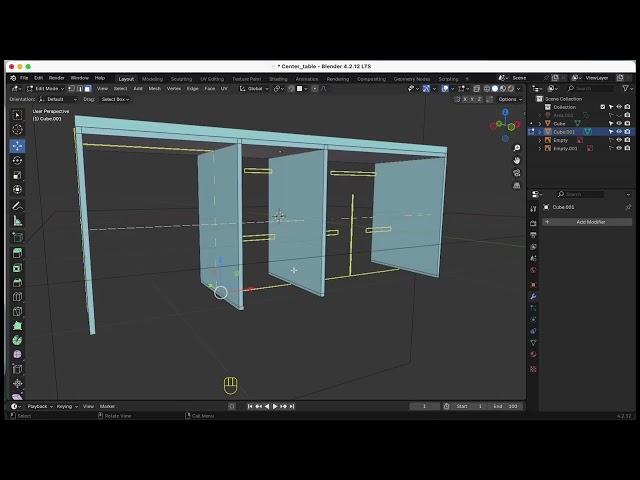
Task: Choose the Measure tool
Action: point(17,221)
